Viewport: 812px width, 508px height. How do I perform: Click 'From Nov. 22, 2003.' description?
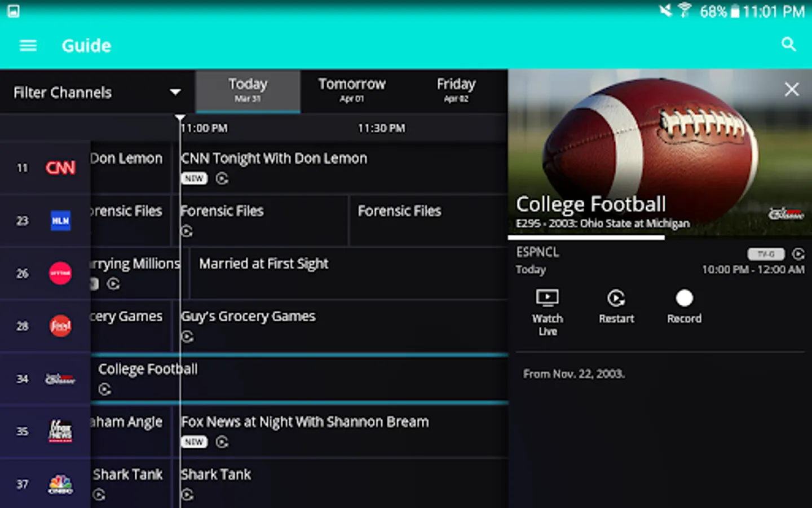pyautogui.click(x=574, y=374)
